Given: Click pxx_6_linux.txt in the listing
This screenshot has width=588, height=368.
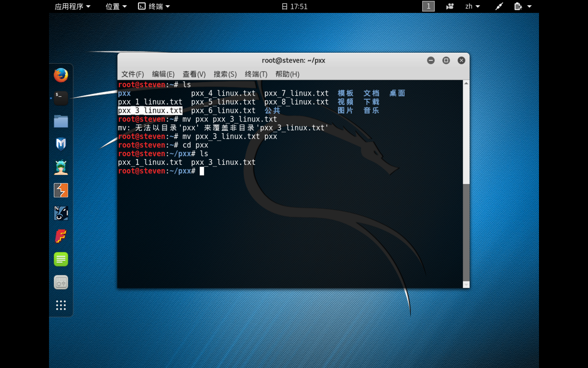Looking at the screenshot, I should pos(223,110).
